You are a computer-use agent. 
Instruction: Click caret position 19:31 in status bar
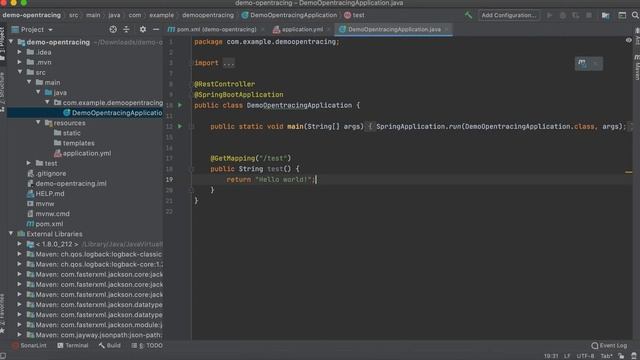pos(551,356)
